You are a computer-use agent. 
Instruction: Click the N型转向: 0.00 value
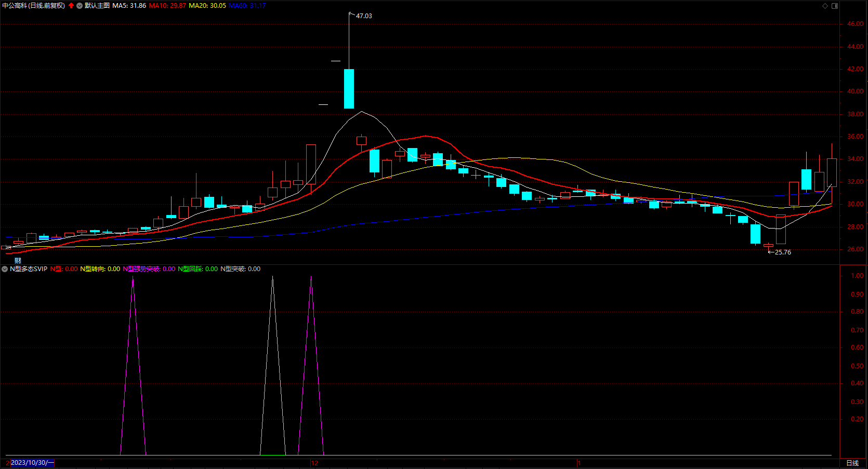pos(100,269)
